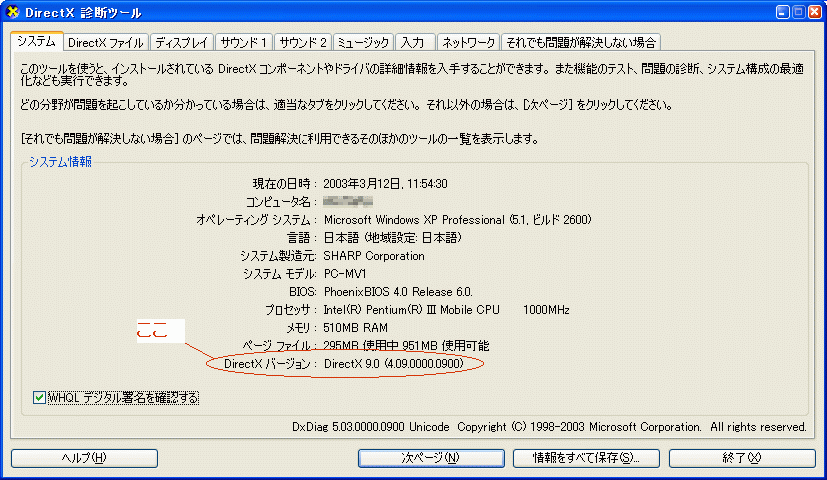This screenshot has width=827, height=480.
Task: Close the DirectX 診断ツール window
Action: pyautogui.click(x=814, y=12)
